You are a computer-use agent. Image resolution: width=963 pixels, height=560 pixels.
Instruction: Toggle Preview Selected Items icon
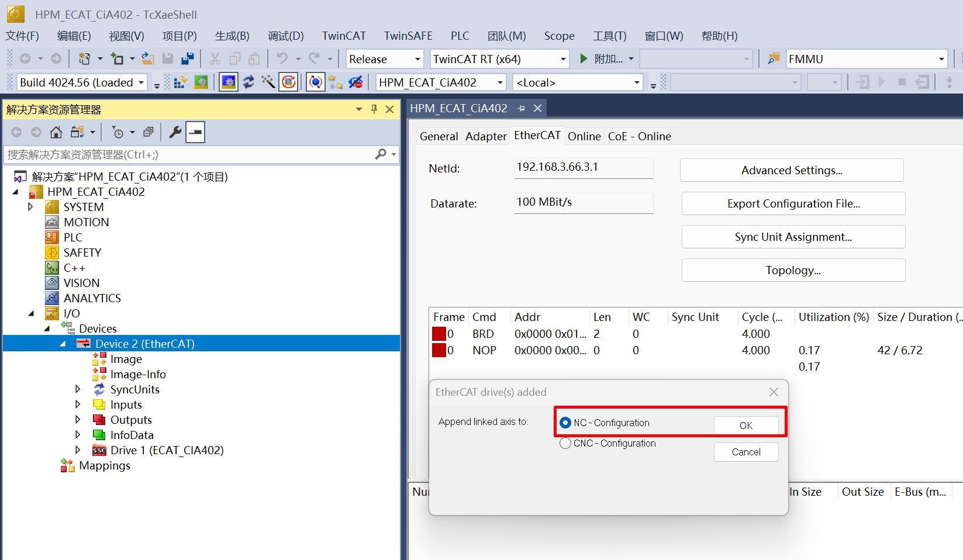click(x=195, y=132)
